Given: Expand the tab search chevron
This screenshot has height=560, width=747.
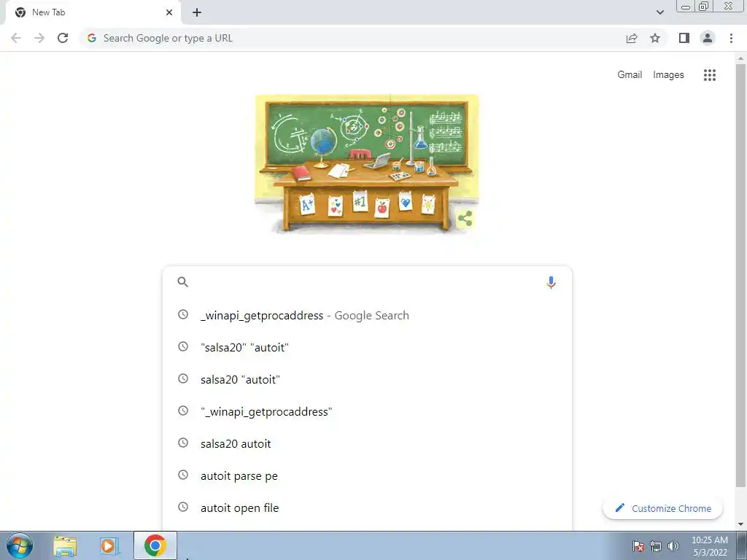Looking at the screenshot, I should [x=659, y=12].
